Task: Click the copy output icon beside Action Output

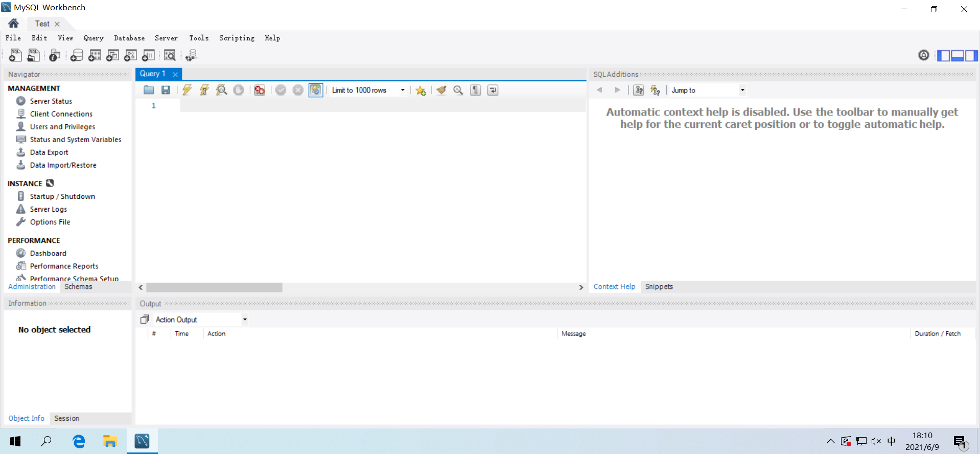Action: (x=145, y=320)
